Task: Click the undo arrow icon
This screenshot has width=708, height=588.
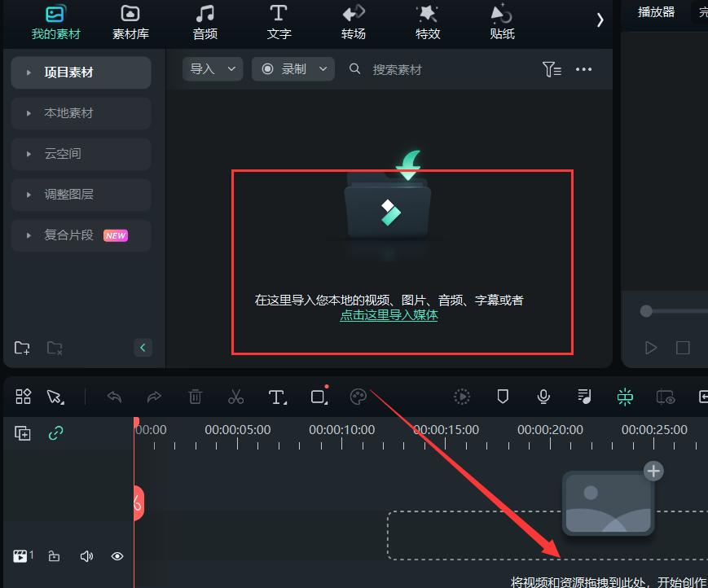Action: tap(114, 397)
